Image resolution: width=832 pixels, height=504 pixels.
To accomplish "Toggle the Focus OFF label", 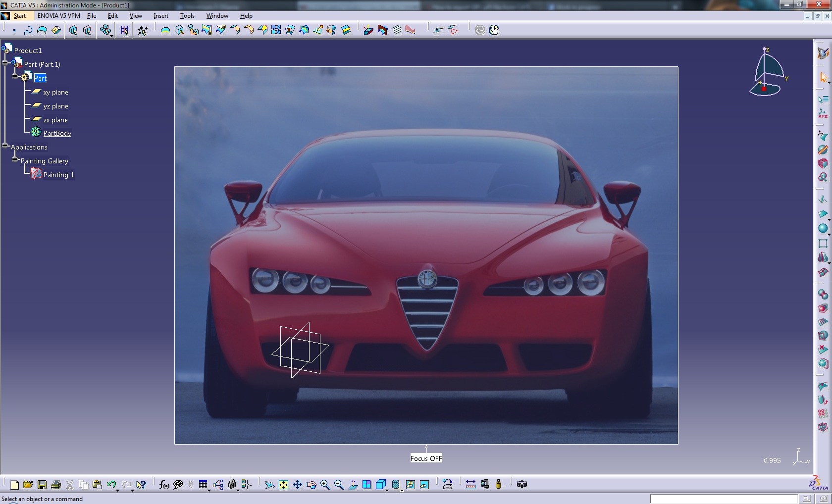I will click(x=426, y=458).
